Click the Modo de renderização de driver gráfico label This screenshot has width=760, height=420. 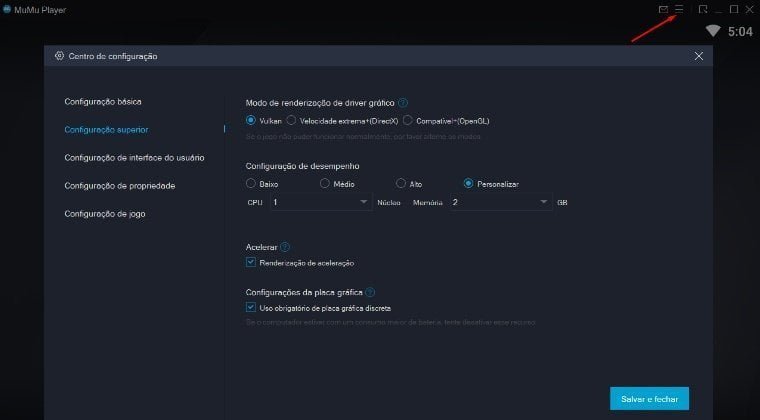(x=320, y=103)
